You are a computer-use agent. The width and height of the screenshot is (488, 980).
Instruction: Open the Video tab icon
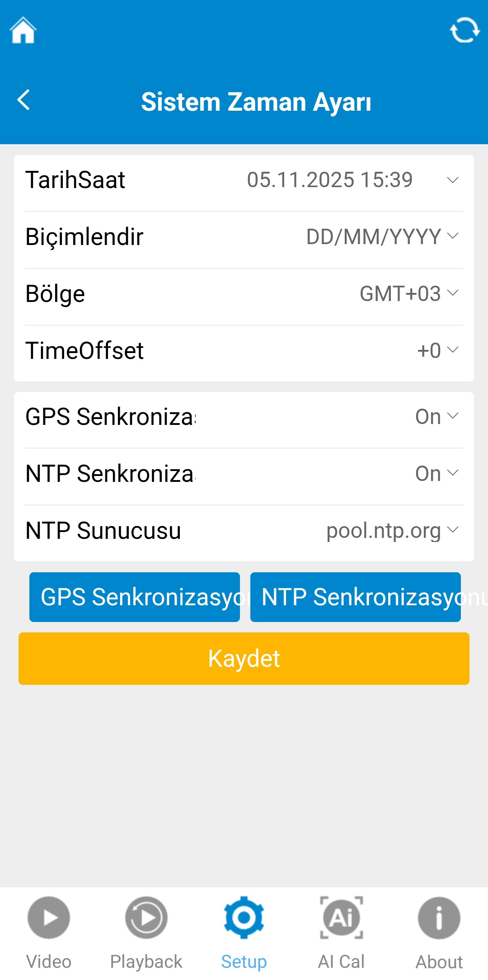[49, 918]
